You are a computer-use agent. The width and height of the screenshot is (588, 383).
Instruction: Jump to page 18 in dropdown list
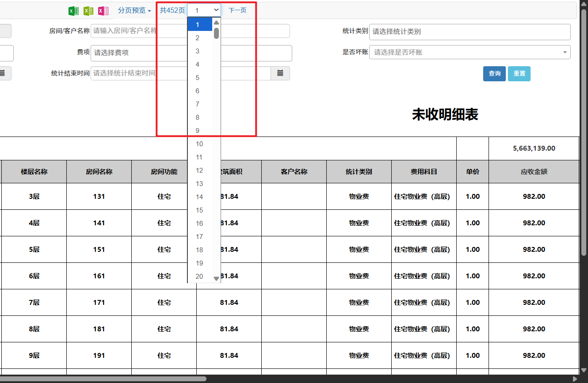(200, 250)
